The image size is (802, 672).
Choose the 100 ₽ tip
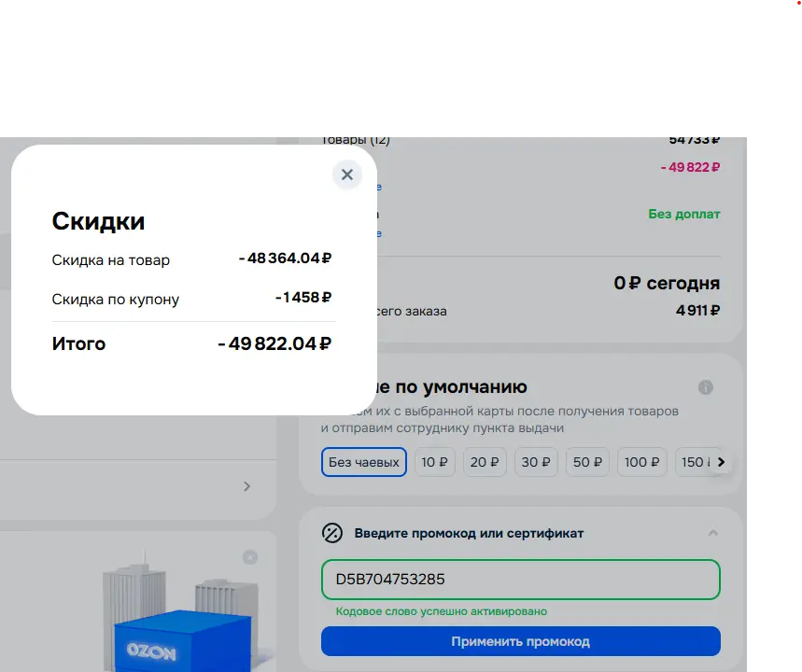coord(642,462)
